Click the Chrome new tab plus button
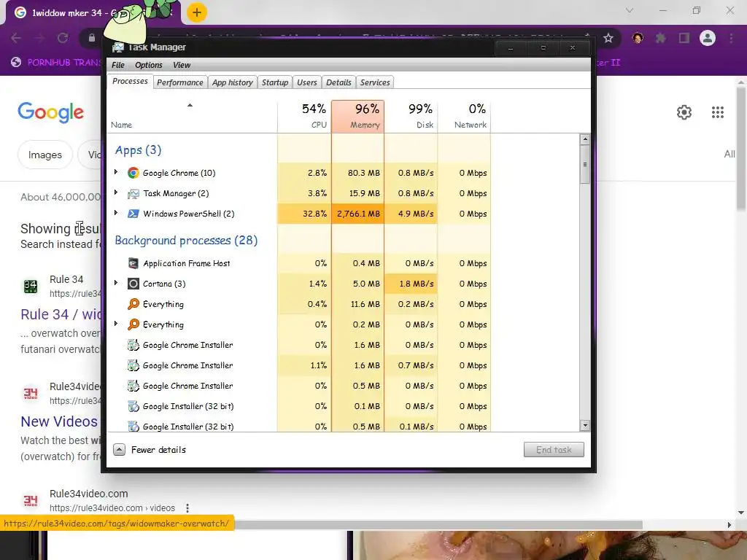The image size is (747, 560). coord(197,12)
